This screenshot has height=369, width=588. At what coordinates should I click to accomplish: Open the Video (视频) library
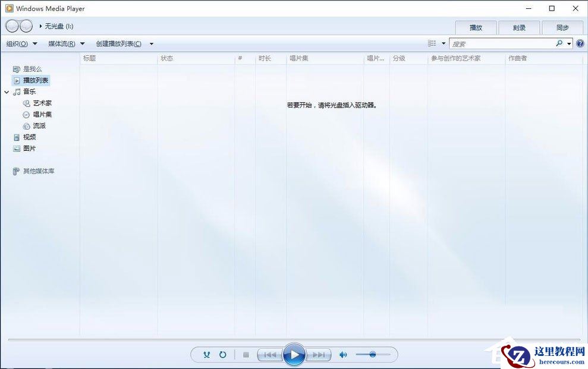pyautogui.click(x=30, y=137)
